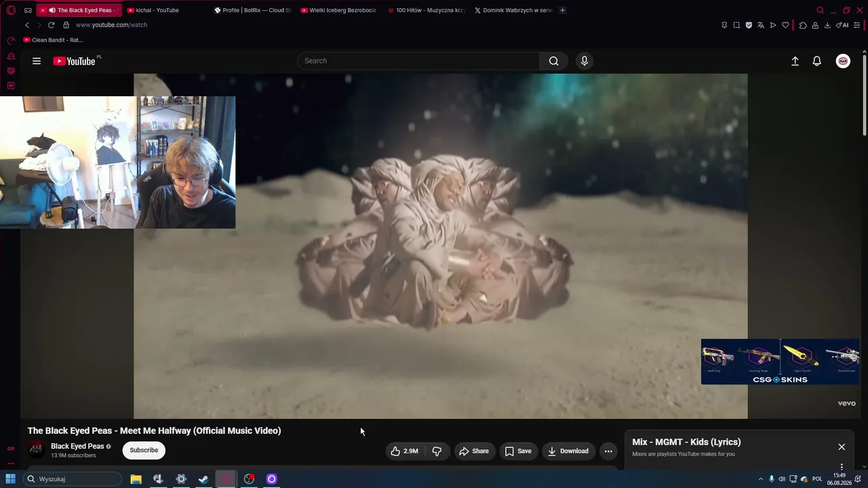Image resolution: width=868 pixels, height=488 pixels.
Task: Open the browser downloads icon
Action: 827,25
